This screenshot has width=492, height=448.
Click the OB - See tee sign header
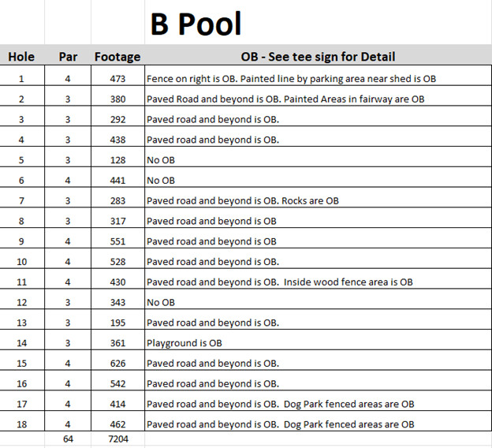pos(318,57)
